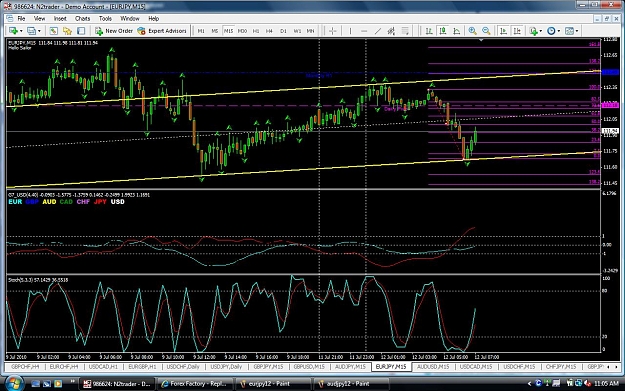
Task: Open the profiles icon in toolbar
Action: pos(31,31)
